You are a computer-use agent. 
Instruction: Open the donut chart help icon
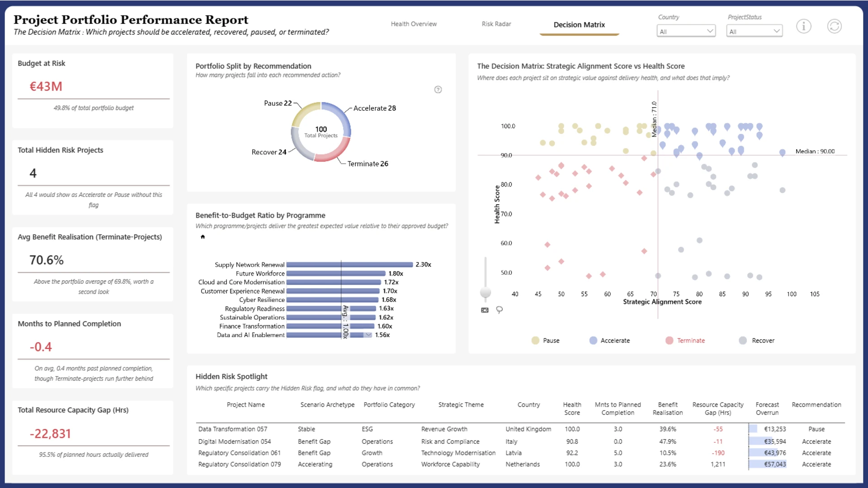coord(438,89)
